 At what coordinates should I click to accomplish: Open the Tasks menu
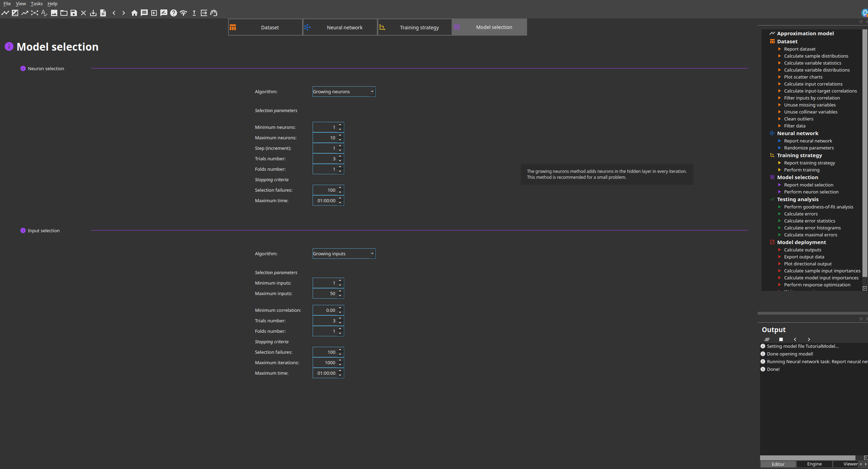click(37, 3)
